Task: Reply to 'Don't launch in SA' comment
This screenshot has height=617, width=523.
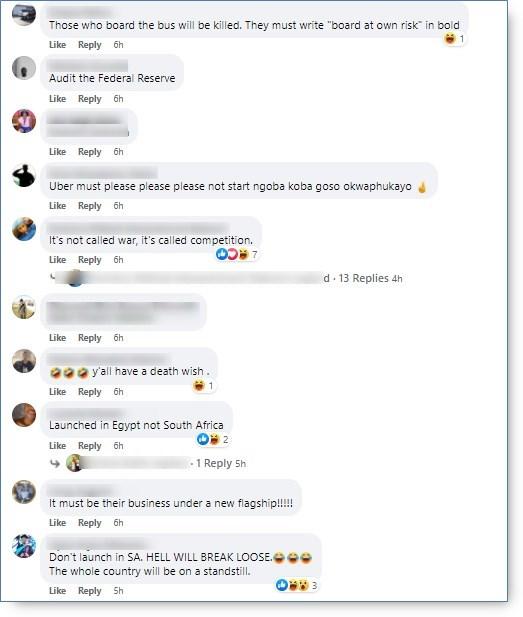Action: (90, 591)
